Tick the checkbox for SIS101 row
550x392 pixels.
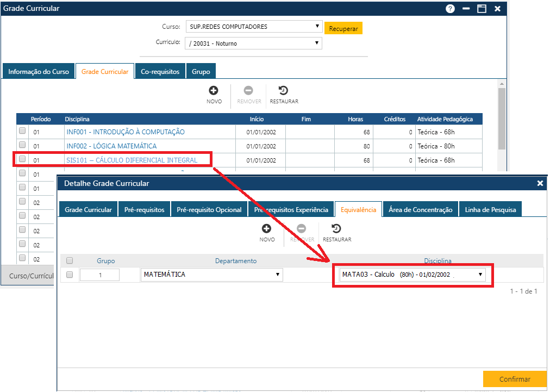coord(22,159)
